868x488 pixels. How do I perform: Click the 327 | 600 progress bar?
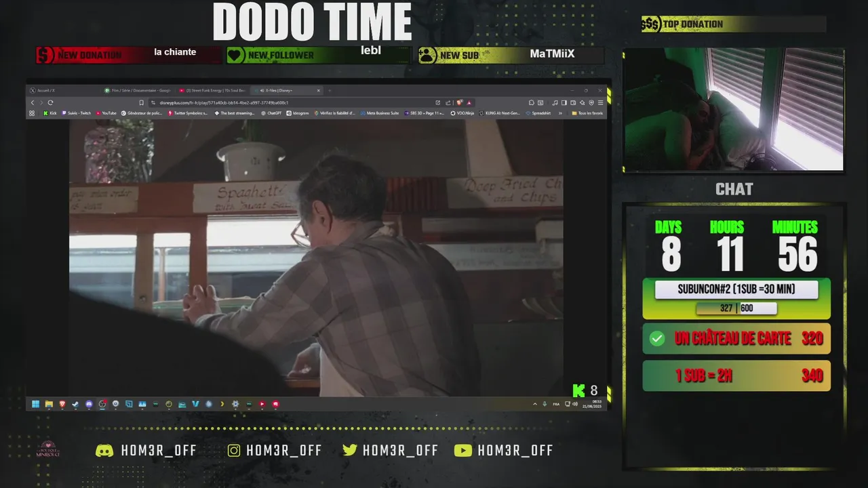click(736, 308)
